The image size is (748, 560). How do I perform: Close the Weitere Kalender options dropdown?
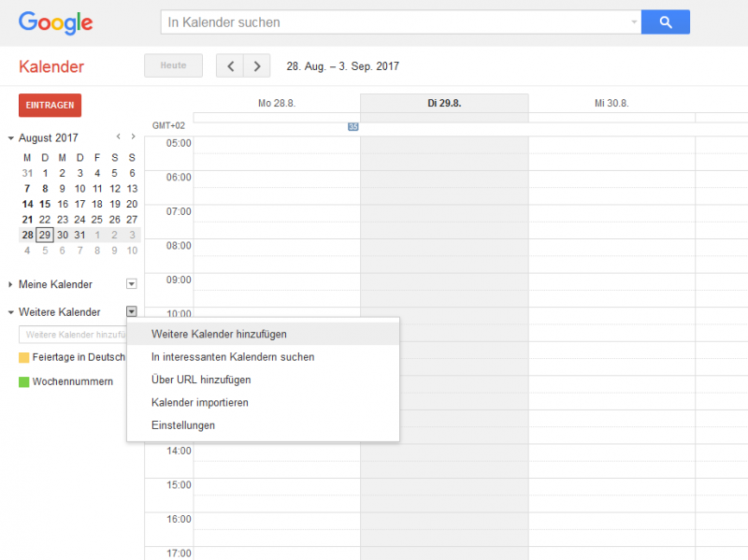click(132, 312)
